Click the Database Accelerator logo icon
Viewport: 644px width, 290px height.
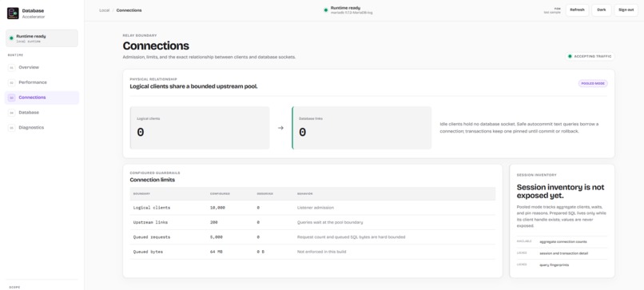pyautogui.click(x=13, y=13)
